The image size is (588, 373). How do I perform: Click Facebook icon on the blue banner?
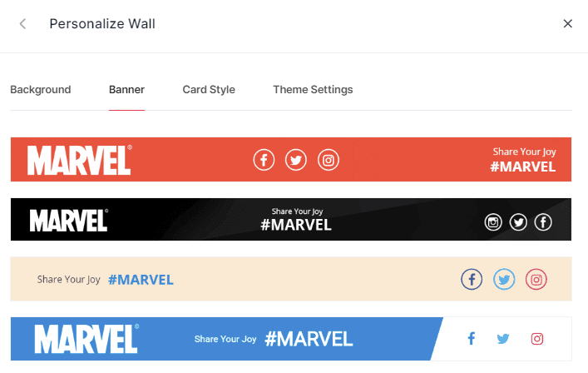(471, 339)
